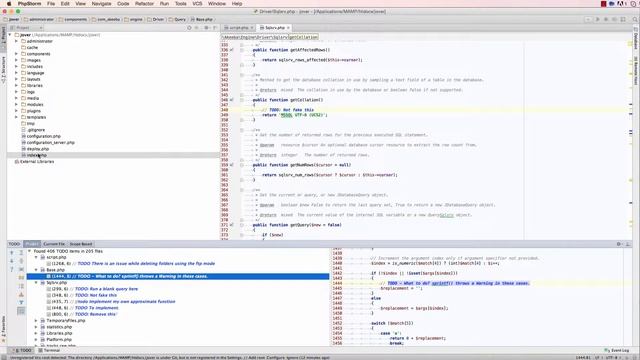This screenshot has width=640, height=360.
Task: Click the scroll-from-source target icon in Project panel
Action: tap(189, 28)
